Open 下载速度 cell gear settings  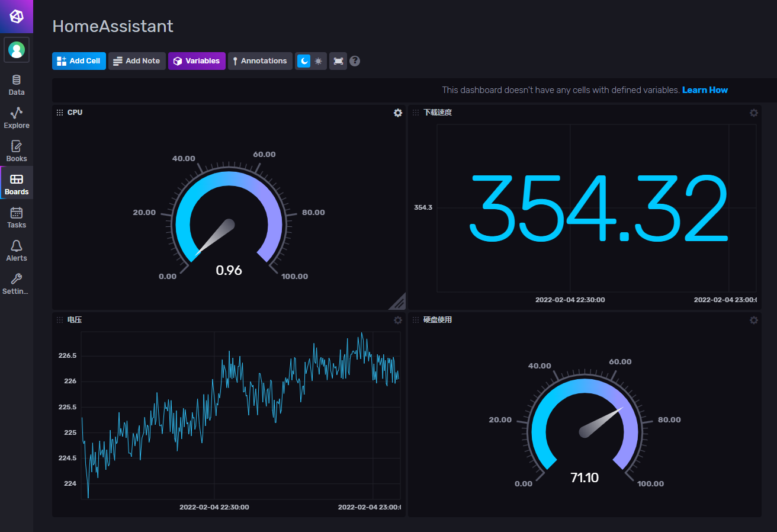coord(754,113)
